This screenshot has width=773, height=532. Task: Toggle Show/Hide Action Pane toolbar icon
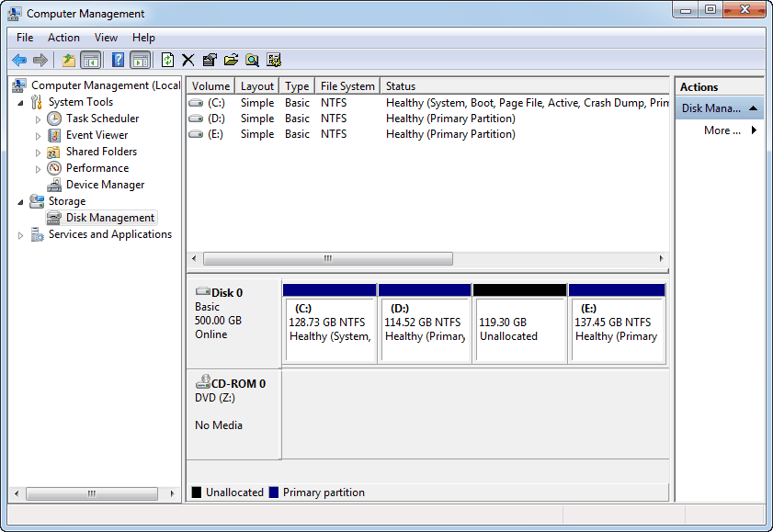click(141, 60)
